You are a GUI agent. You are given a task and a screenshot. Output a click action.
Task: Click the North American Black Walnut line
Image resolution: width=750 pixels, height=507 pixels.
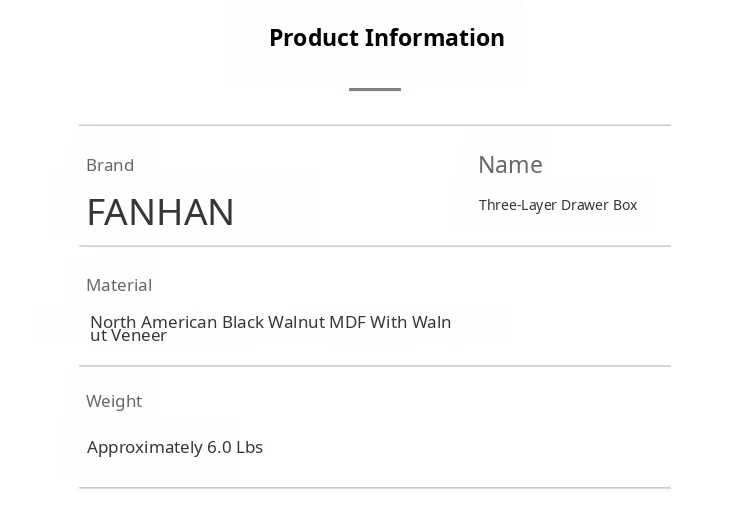point(270,322)
